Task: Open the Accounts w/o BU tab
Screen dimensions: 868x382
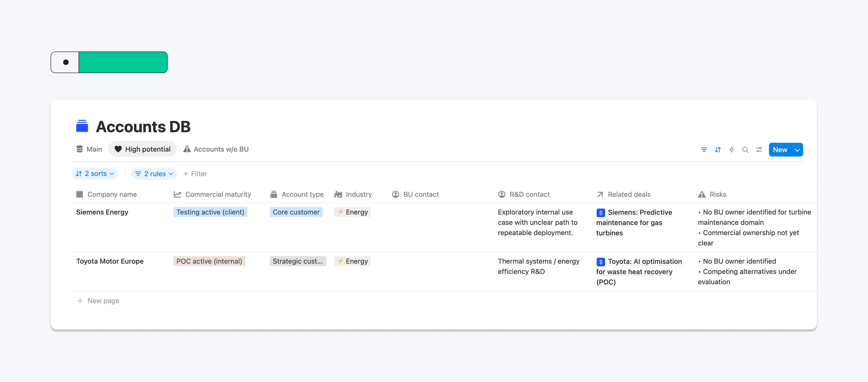Action: [x=216, y=149]
